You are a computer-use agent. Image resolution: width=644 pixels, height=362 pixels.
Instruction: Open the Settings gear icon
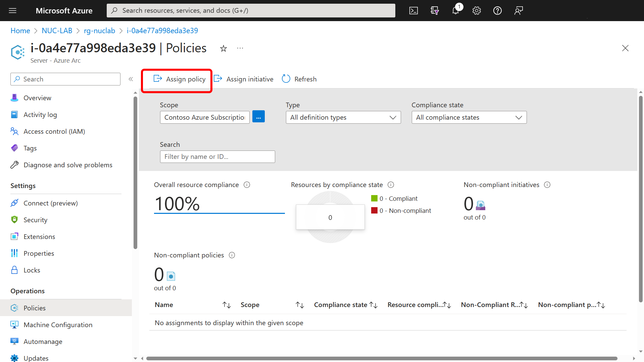477,10
